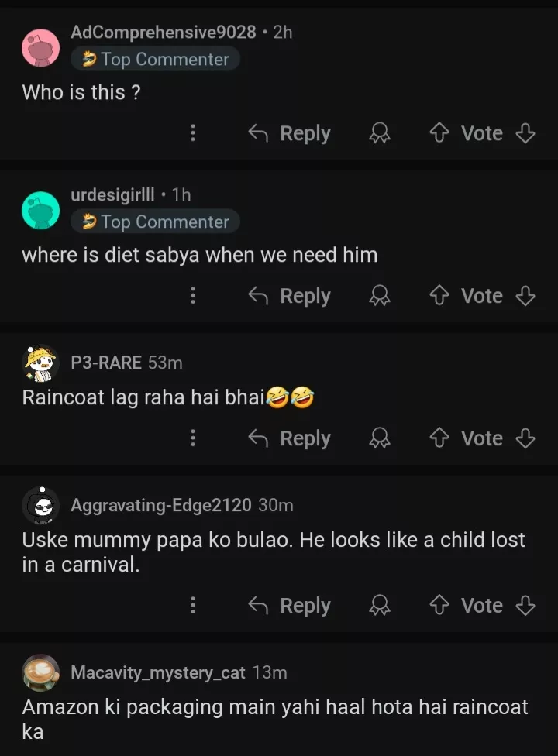Screen dimensions: 558x756
Task: Tap Macavity_mystery_cat's coffee avatar
Action: point(41,672)
